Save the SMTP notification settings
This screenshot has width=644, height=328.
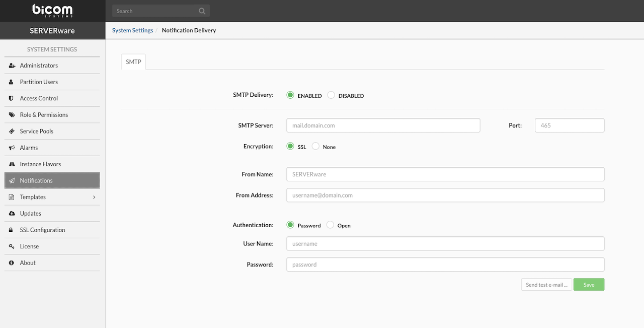tap(589, 285)
